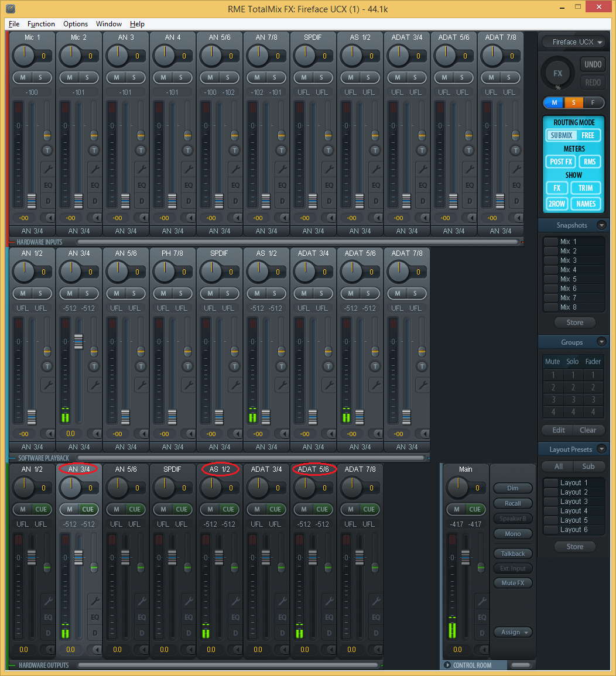Open the Fireface UCX device dropdown

(573, 42)
